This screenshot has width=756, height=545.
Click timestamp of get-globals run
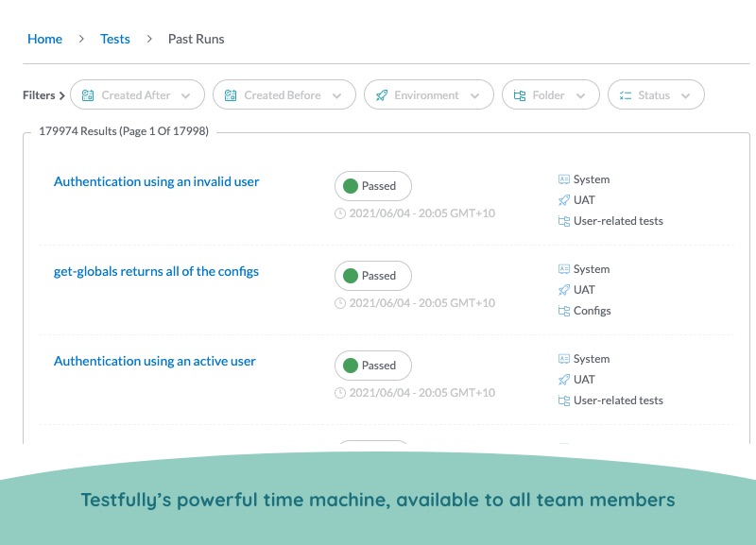point(422,302)
